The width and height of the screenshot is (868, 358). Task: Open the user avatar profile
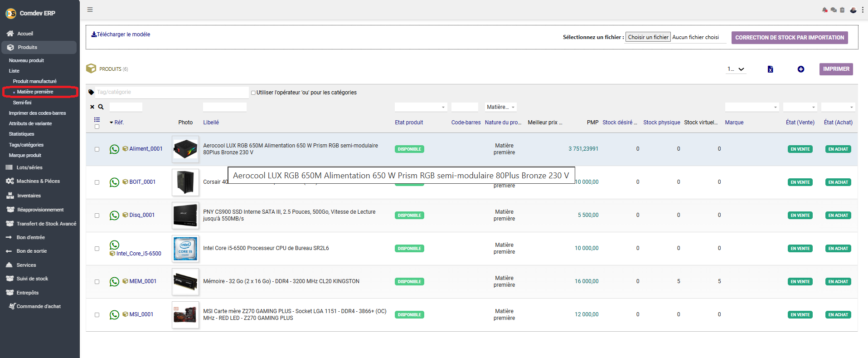853,10
